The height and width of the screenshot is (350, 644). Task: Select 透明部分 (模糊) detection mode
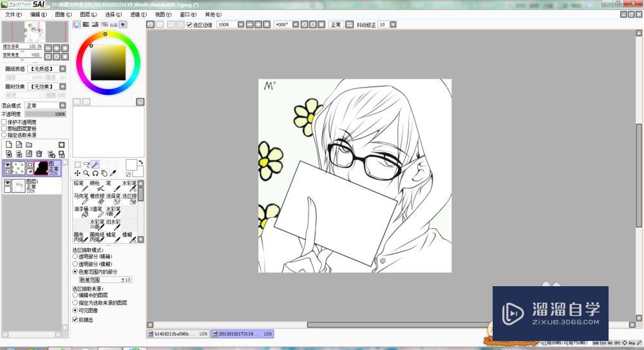[75, 264]
